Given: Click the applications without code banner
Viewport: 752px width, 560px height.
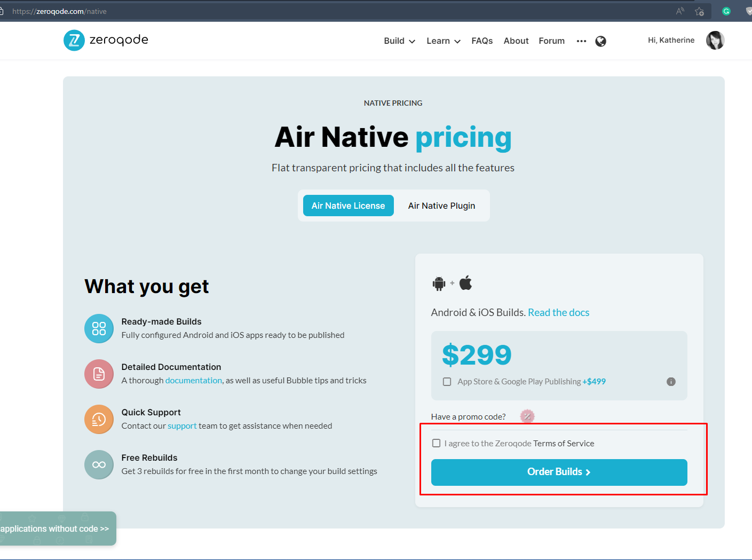Looking at the screenshot, I should tap(58, 529).
